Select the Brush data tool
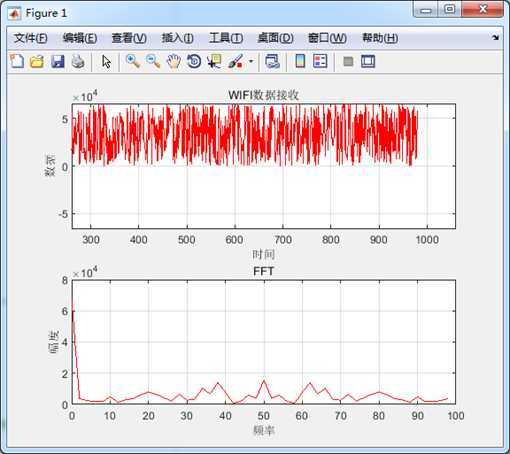Image resolution: width=510 pixels, height=454 pixels. [236, 62]
